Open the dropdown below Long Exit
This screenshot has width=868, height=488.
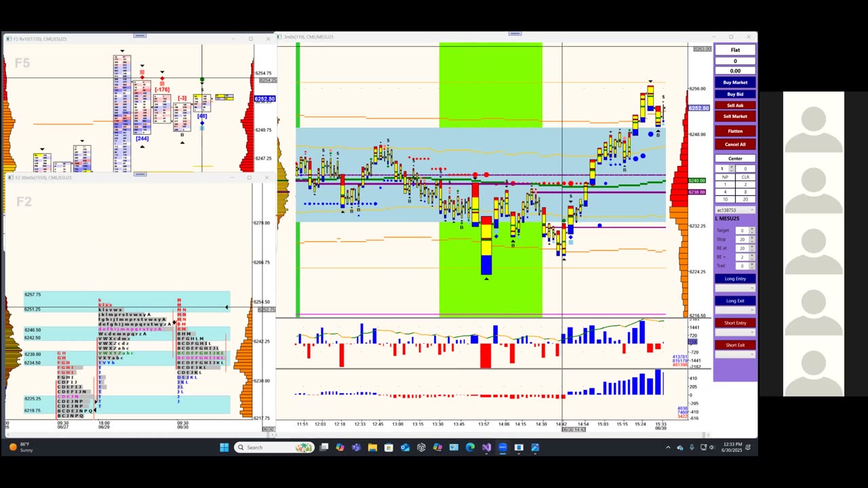735,310
